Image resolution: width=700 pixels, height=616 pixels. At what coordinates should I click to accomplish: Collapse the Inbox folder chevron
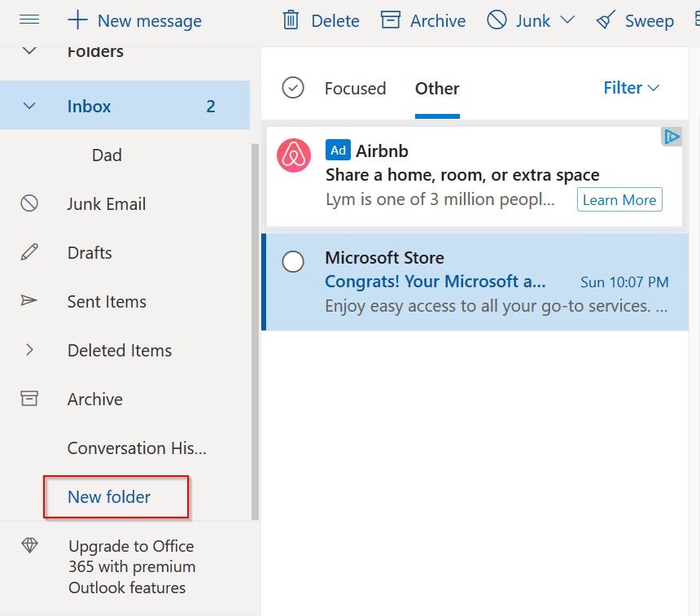pyautogui.click(x=30, y=106)
